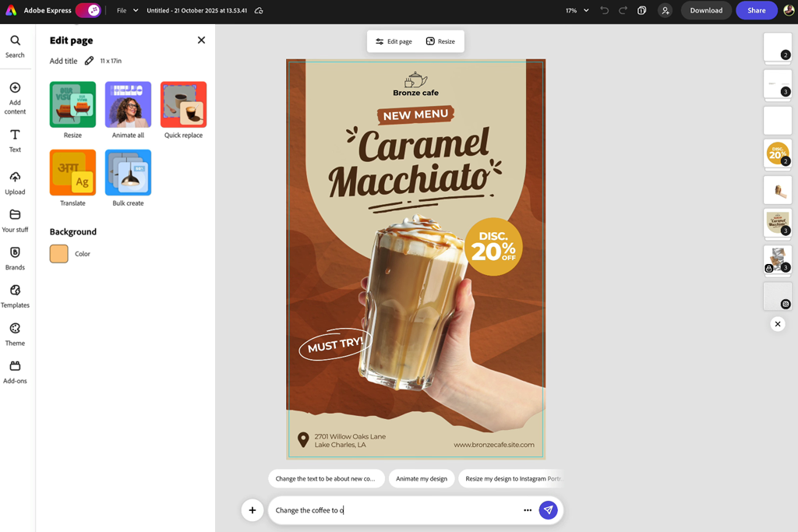Image resolution: width=798 pixels, height=532 pixels.
Task: Select the locked layer thumbnail
Action: (778, 260)
